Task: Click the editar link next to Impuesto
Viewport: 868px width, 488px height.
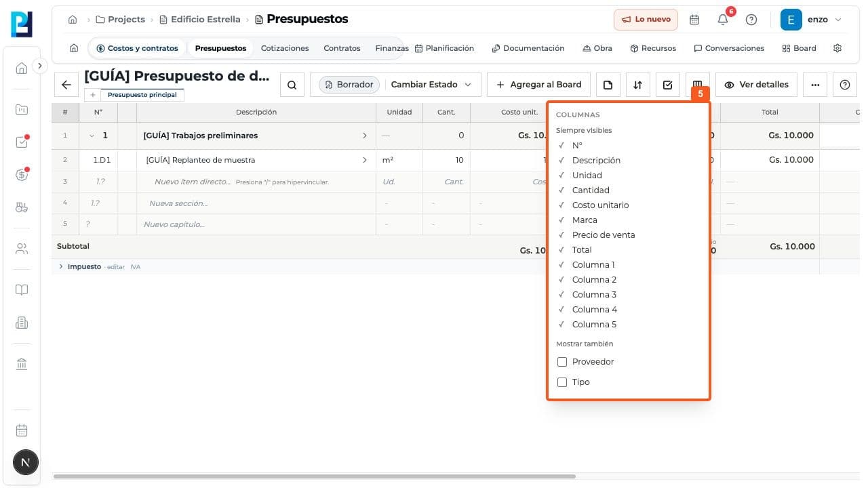Action: pyautogui.click(x=116, y=267)
